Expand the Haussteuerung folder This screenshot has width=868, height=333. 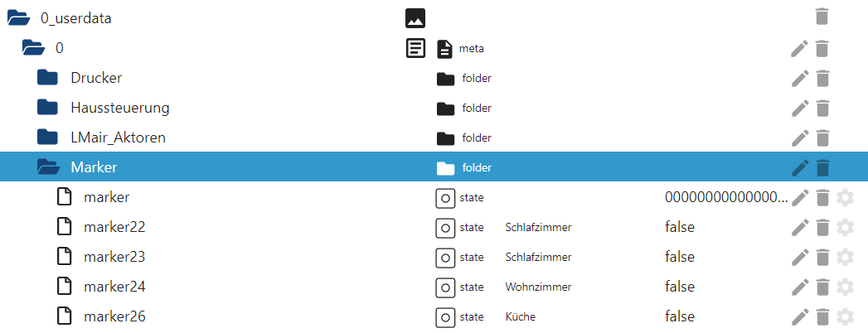[x=47, y=107]
